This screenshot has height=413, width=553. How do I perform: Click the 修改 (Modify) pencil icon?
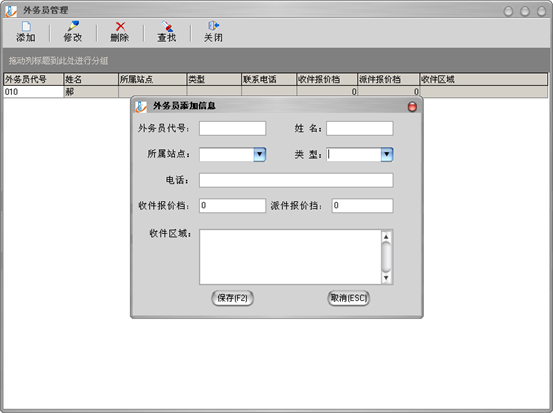73,32
